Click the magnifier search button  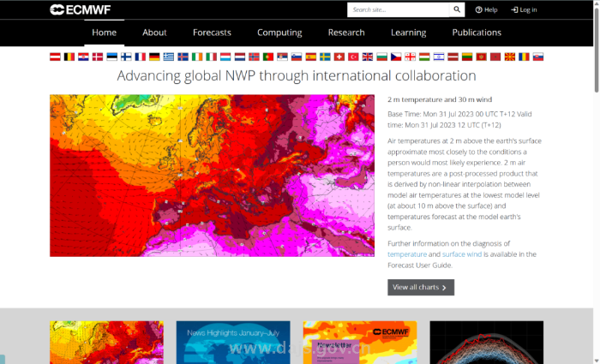457,9
